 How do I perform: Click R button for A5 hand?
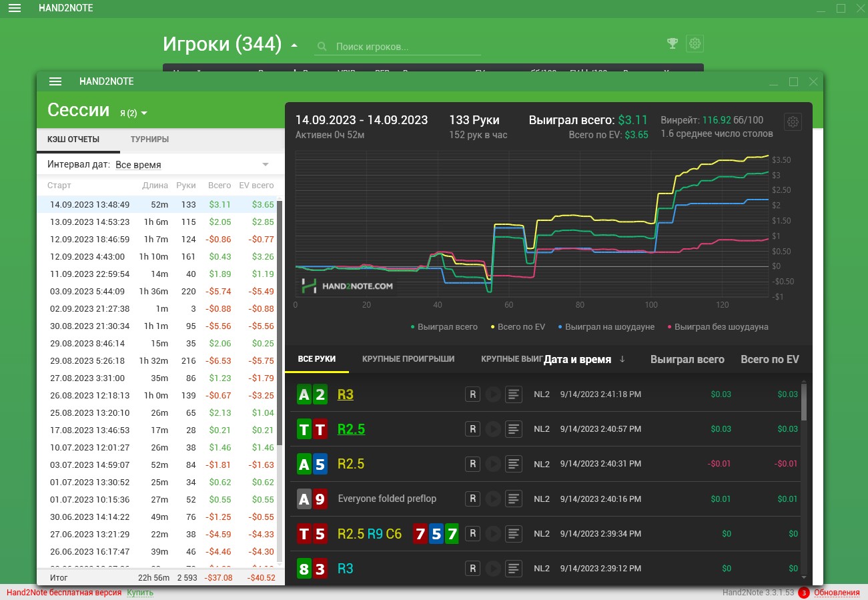(472, 464)
